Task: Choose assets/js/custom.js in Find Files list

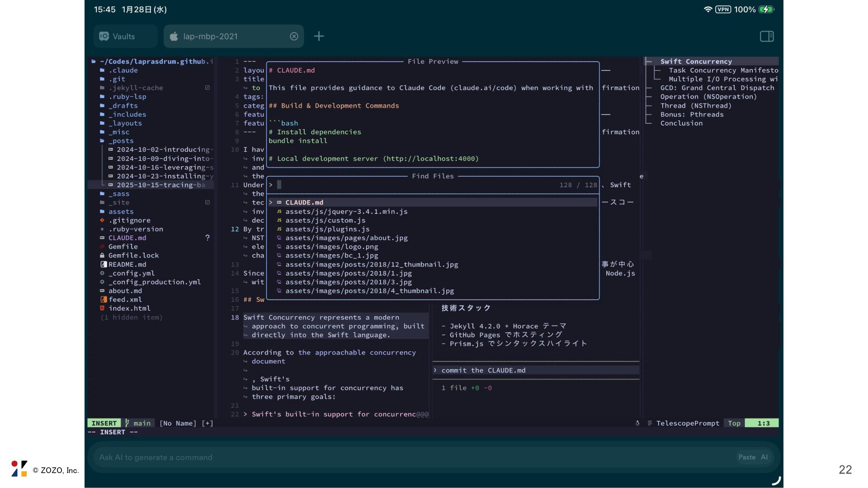Action: coord(325,221)
